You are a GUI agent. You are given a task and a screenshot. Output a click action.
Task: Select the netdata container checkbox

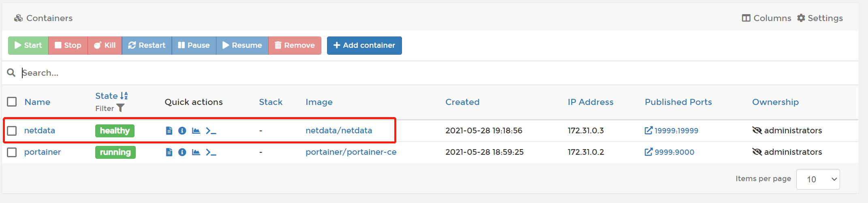click(12, 130)
